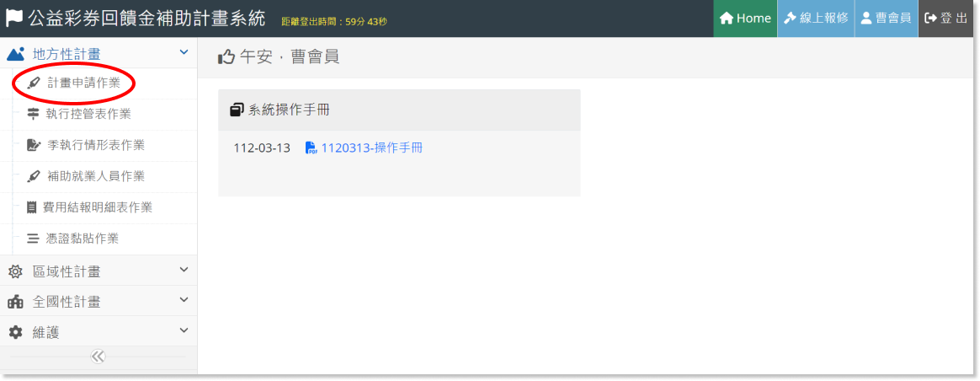Open 計畫申請作業 in the sidebar

click(83, 83)
